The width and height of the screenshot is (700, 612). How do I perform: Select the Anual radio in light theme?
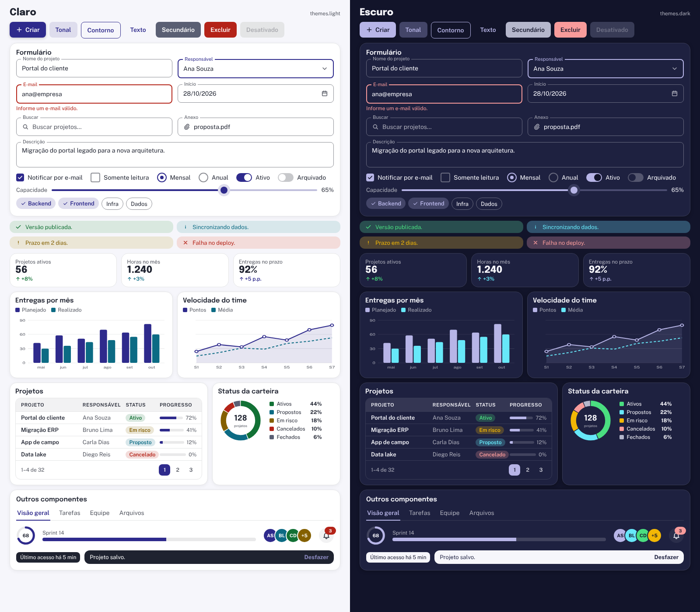pos(203,177)
